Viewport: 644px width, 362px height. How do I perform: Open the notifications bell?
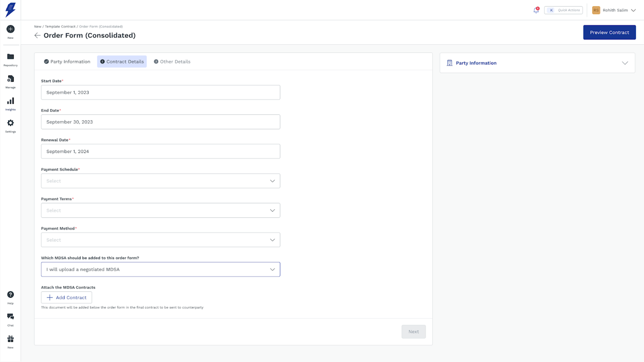tap(536, 10)
